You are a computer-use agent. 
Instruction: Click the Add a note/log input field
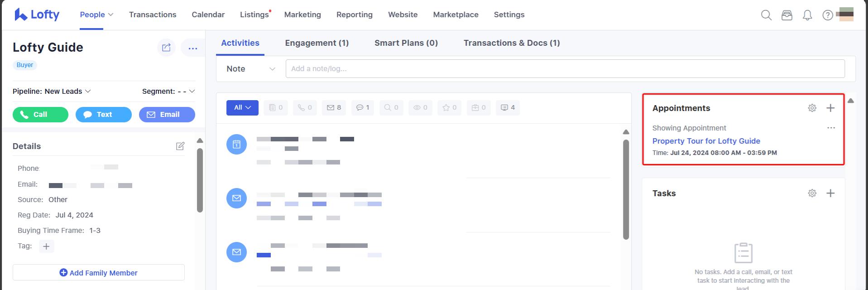click(565, 69)
